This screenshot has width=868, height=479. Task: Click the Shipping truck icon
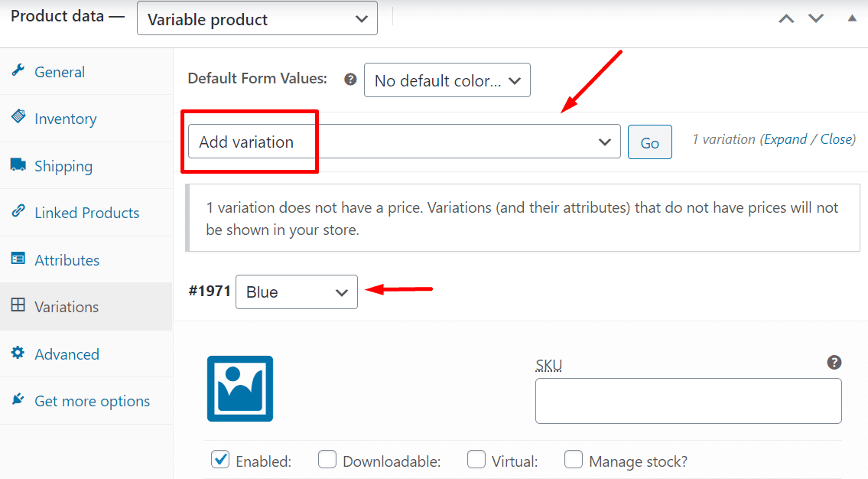(18, 165)
